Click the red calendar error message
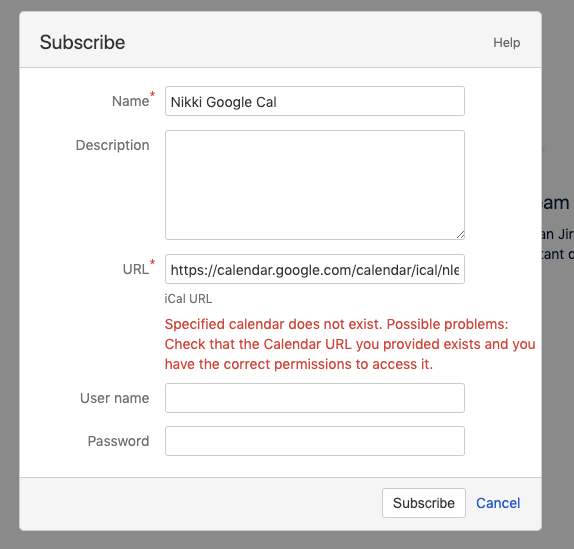The width and height of the screenshot is (574, 549). [x=350, y=344]
